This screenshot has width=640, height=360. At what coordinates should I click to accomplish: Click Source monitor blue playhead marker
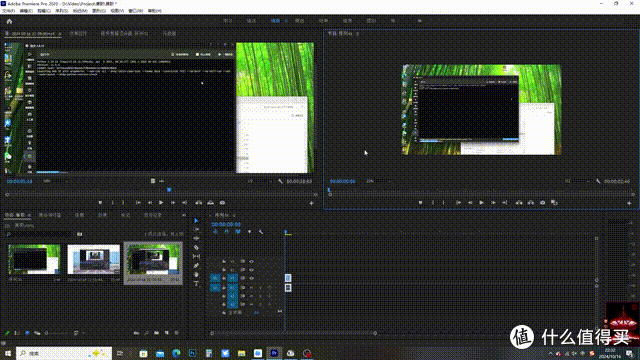(x=169, y=190)
